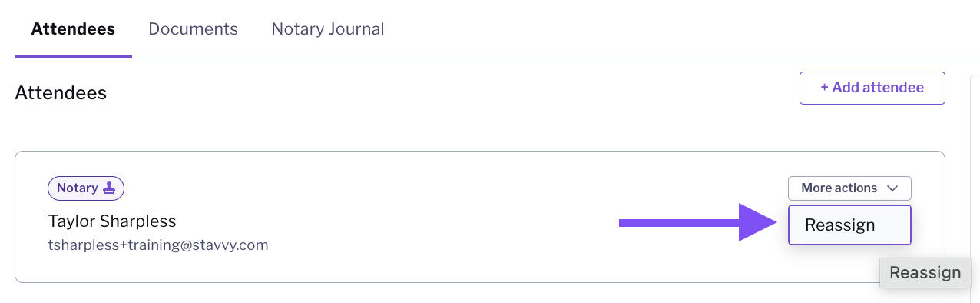Click the Attendees section heading
980x303 pixels.
point(61,93)
